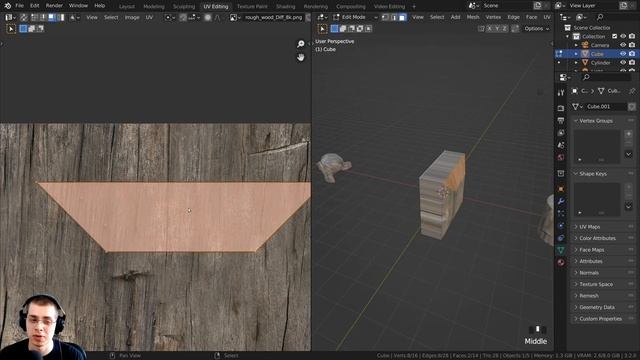The width and height of the screenshot is (640, 360).
Task: Toggle Z mirror axis button
Action: [x=505, y=29]
